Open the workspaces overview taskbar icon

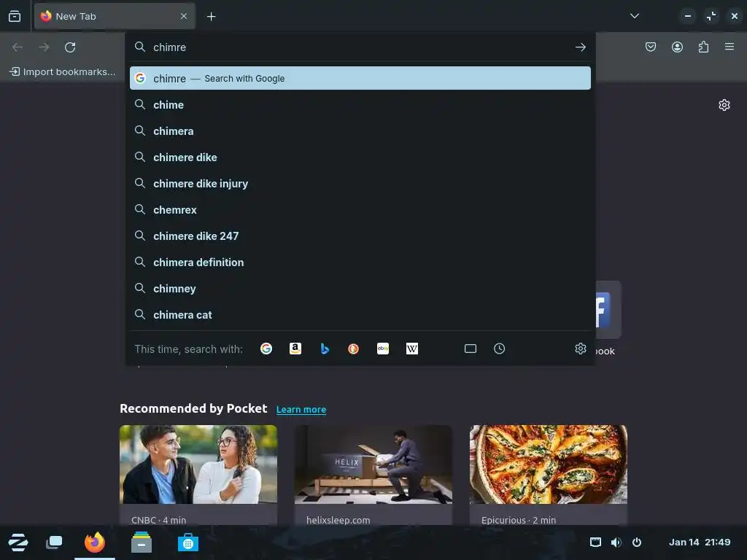[54, 542]
